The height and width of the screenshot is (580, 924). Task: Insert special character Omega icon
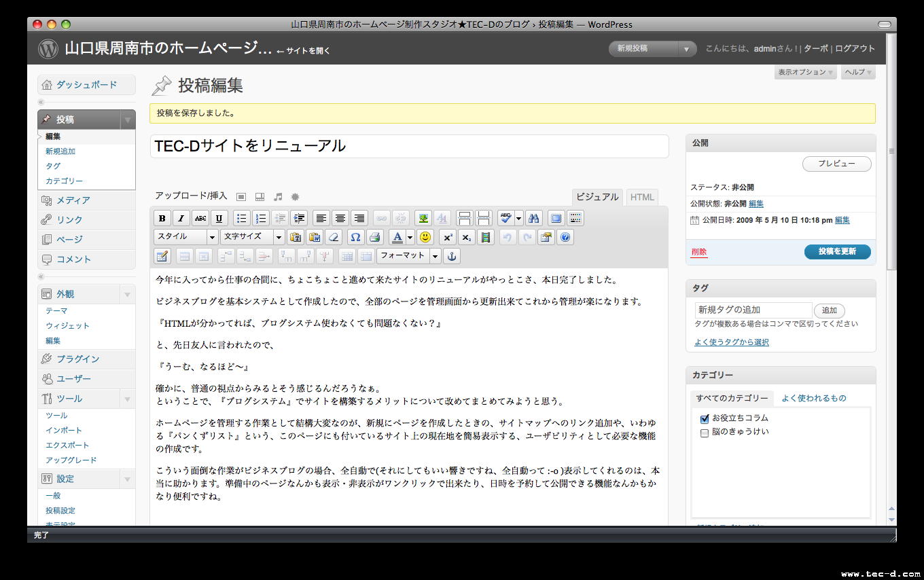(x=355, y=237)
